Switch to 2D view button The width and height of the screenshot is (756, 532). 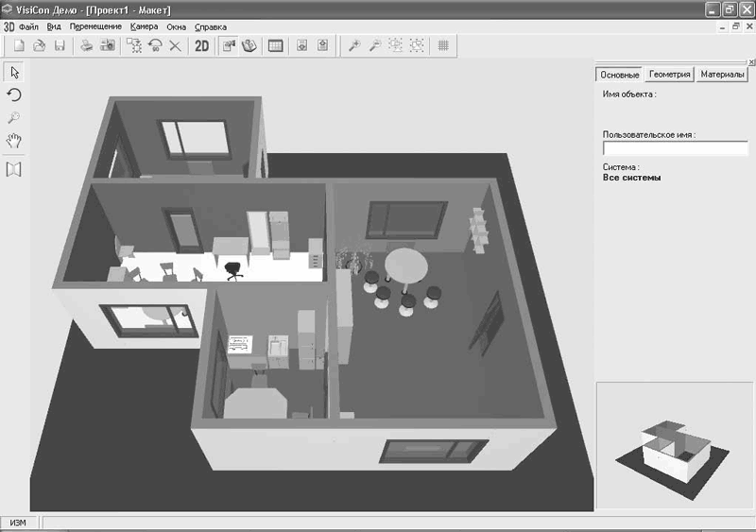pyautogui.click(x=201, y=45)
